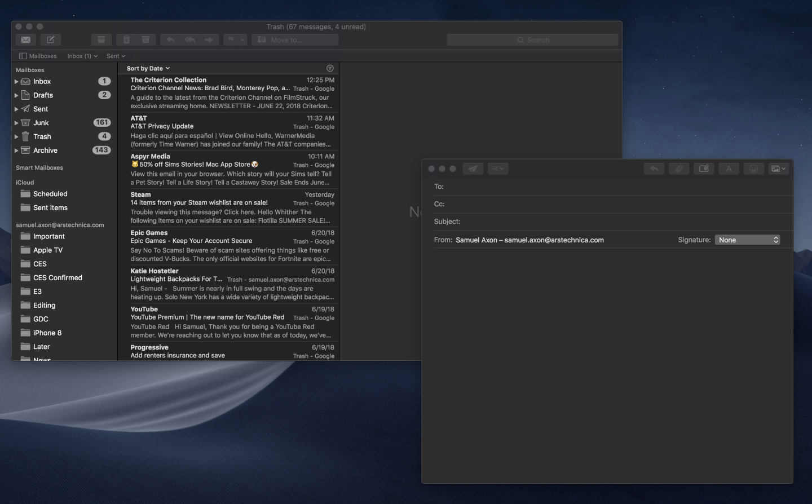Viewport: 812px width, 504px height.
Task: Open the Sent Items iCloud folder
Action: [63, 207]
